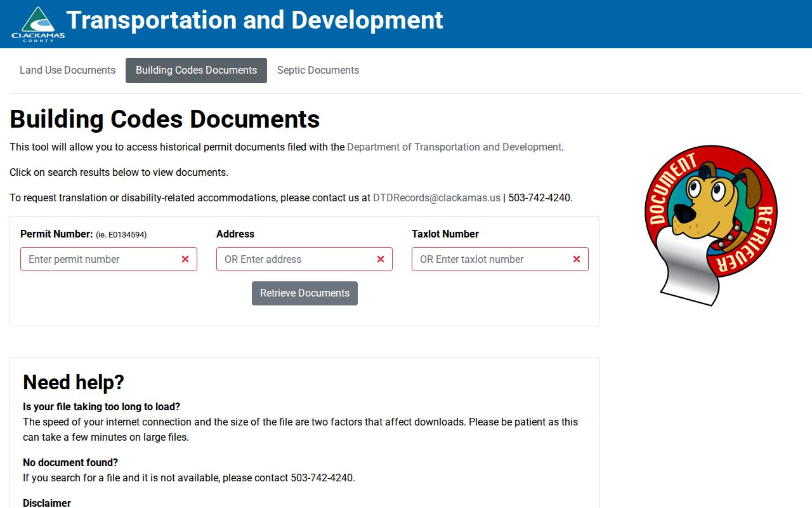Click 'Is your file taking too long to load?'
The width and height of the screenshot is (812, 508).
(x=101, y=406)
